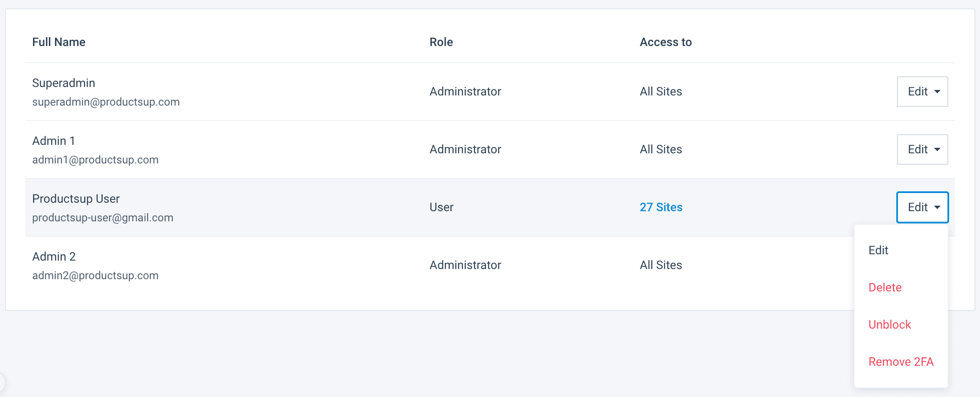Click the admin1@productsup.com email address
The image size is (980, 397).
95,160
